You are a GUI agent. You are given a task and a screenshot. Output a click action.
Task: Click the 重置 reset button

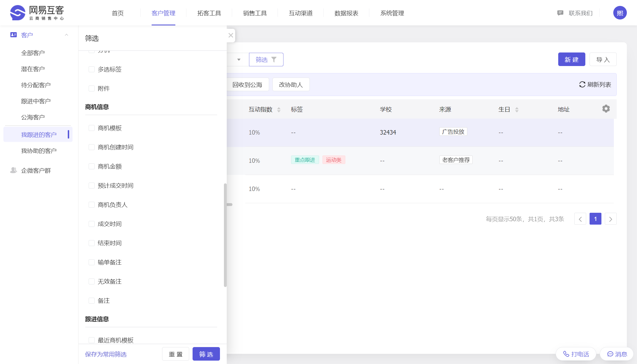coord(175,354)
